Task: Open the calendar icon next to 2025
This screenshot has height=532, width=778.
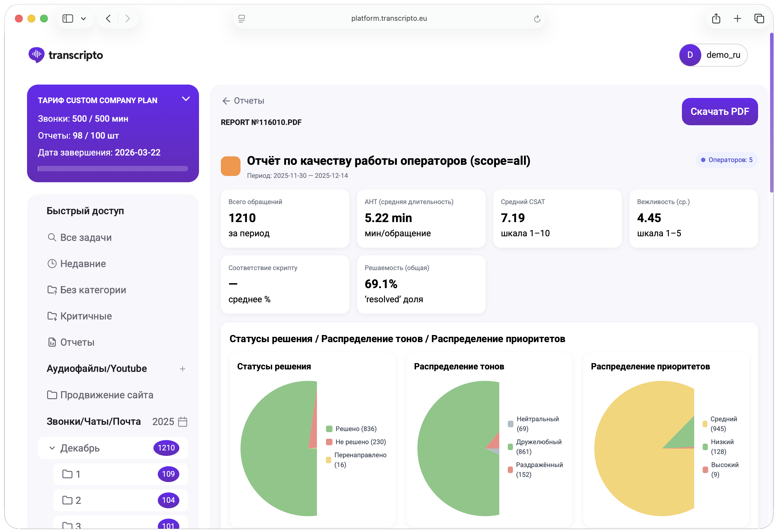Action: click(x=182, y=422)
